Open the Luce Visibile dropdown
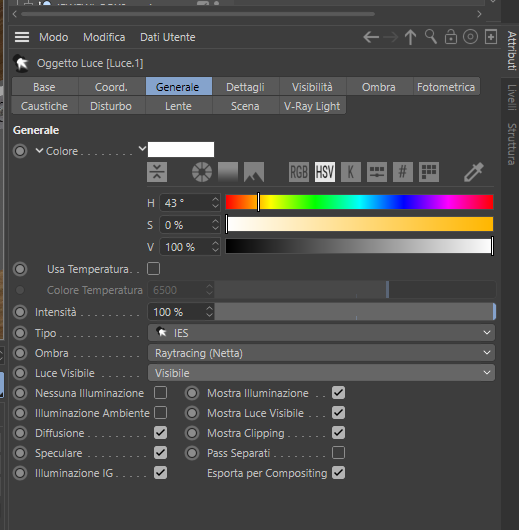Screen dimensions: 519x530 pyautogui.click(x=321, y=373)
